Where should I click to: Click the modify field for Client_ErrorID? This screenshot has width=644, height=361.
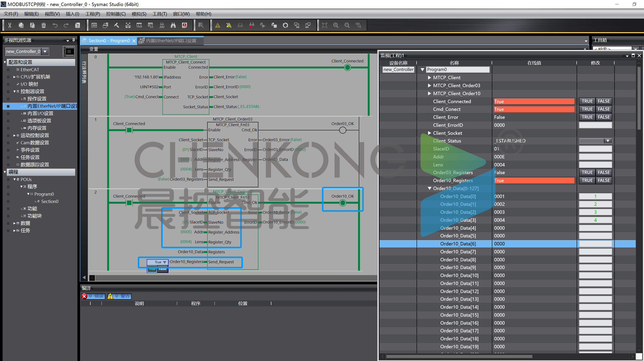pos(595,125)
